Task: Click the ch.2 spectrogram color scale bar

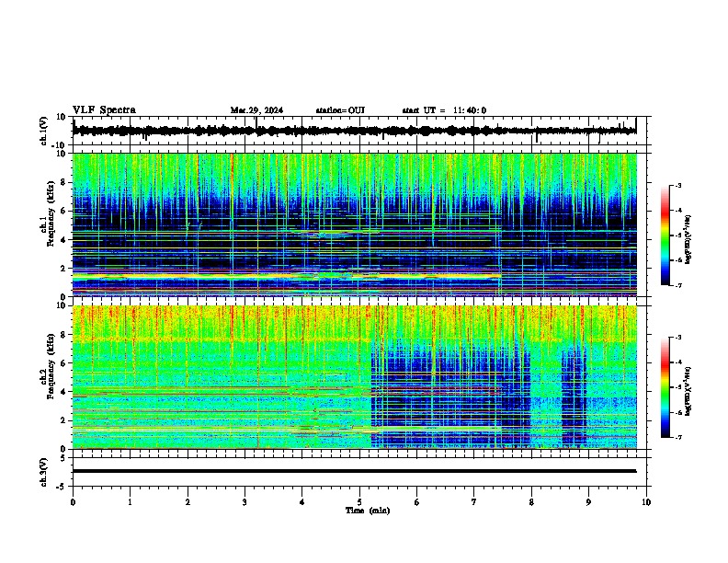Action: [665, 387]
